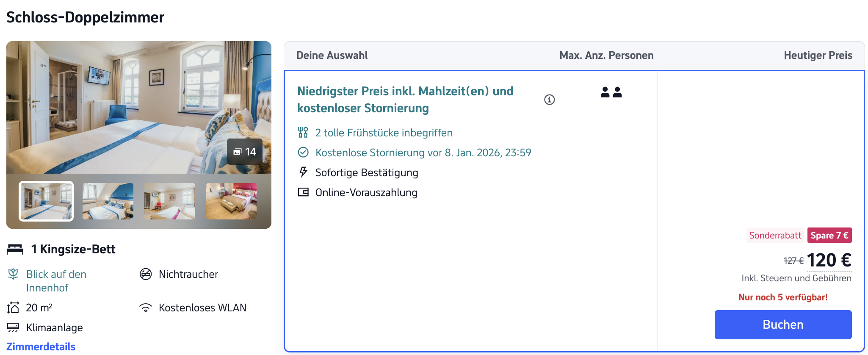The image size is (868, 355).
Task: Click the non-smoking icon
Action: point(146,275)
